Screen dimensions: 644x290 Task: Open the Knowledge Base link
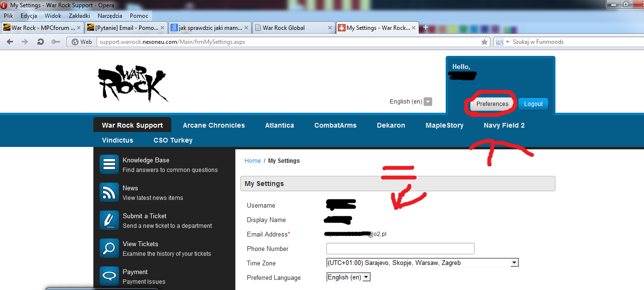click(146, 160)
